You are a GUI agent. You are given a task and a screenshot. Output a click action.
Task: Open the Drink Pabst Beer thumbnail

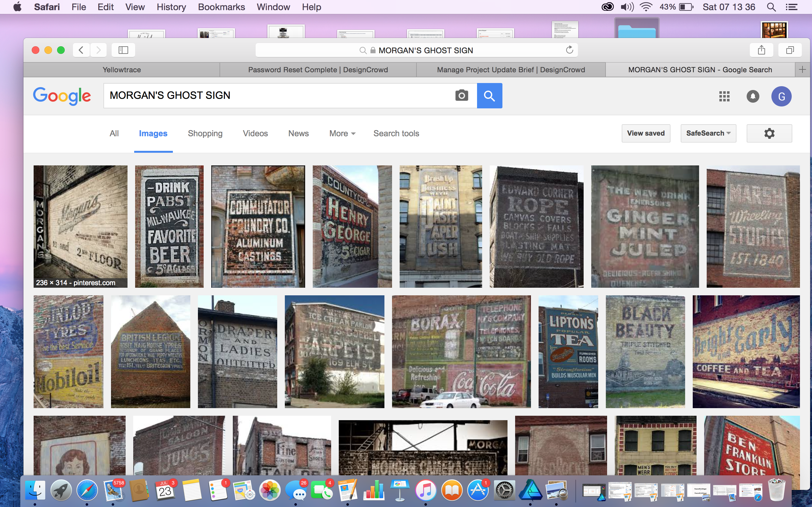pos(169,226)
